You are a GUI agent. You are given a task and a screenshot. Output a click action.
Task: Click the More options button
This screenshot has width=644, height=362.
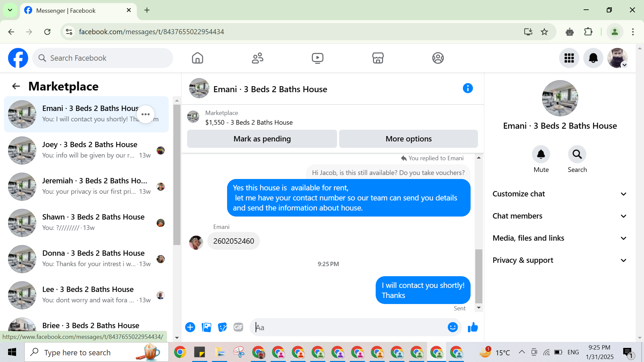click(x=409, y=139)
